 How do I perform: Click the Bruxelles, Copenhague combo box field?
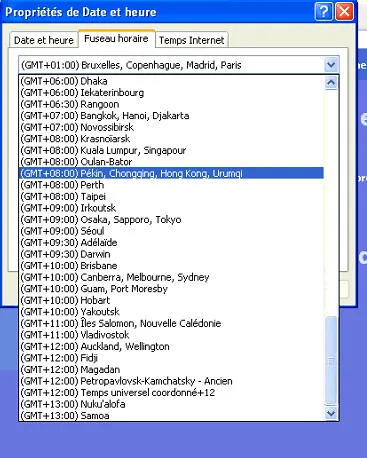click(179, 65)
